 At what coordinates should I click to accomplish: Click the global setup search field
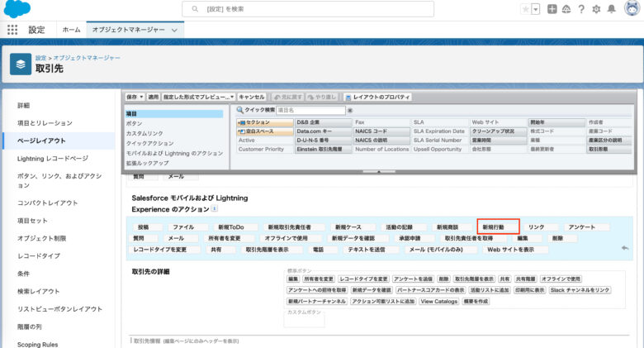(x=308, y=9)
